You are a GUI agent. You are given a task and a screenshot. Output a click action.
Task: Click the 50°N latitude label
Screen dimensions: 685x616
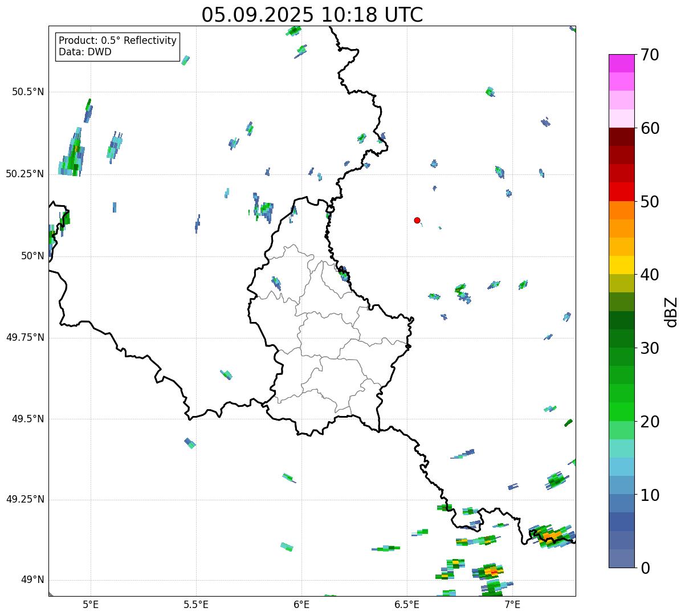(x=32, y=256)
